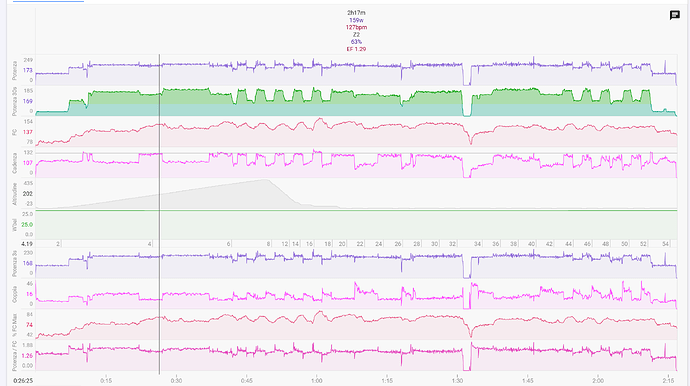Click the Potenza chart axis label

[x=15, y=70]
